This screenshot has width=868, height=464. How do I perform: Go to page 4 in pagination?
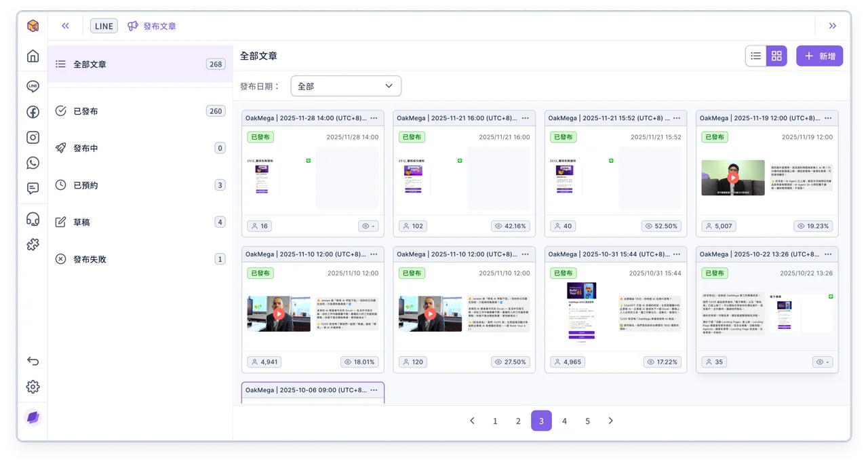(x=564, y=421)
